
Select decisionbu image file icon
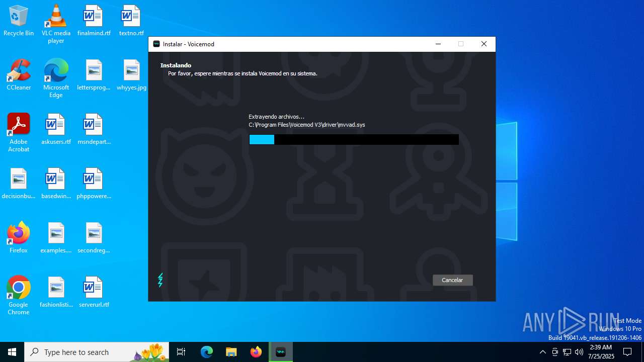click(x=19, y=184)
